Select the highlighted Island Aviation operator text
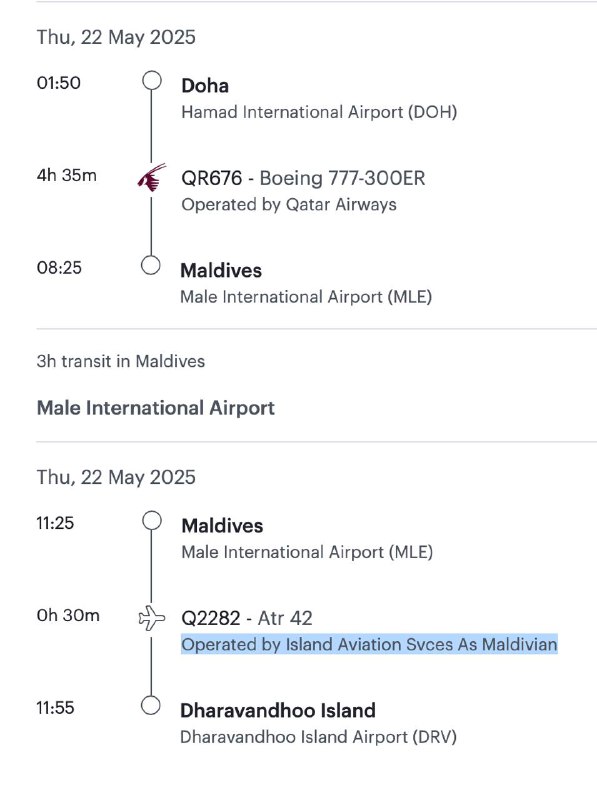The height and width of the screenshot is (800, 597). (369, 644)
